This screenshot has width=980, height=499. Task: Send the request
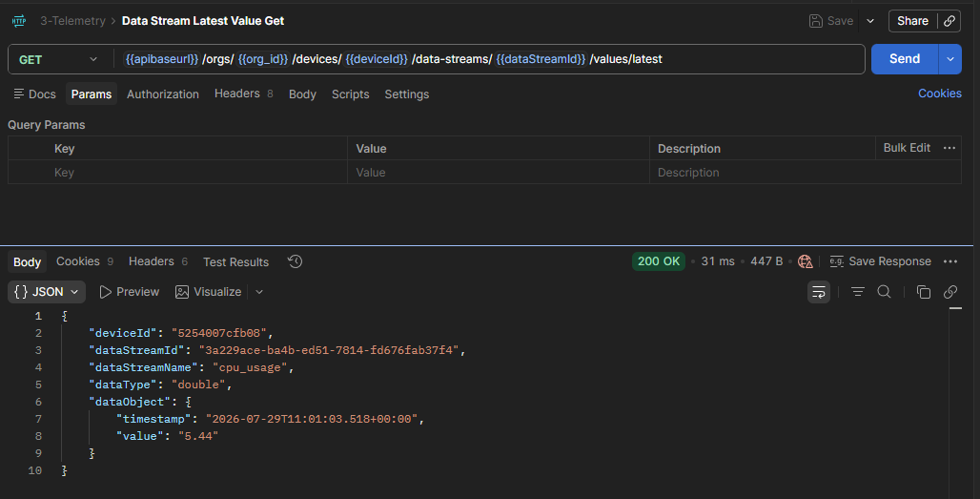905,59
